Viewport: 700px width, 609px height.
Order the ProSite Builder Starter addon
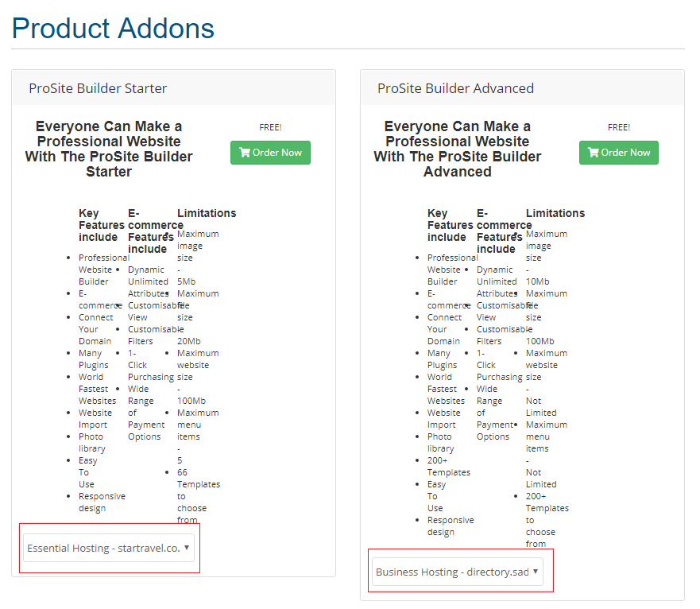pos(270,153)
